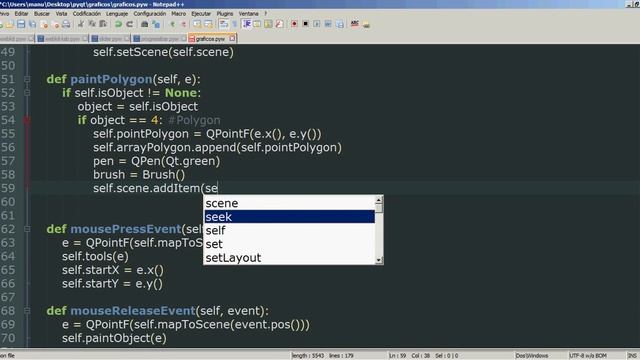Choose 'set' from autocomplete list
This screenshot has width=640, height=360.
pyautogui.click(x=289, y=244)
